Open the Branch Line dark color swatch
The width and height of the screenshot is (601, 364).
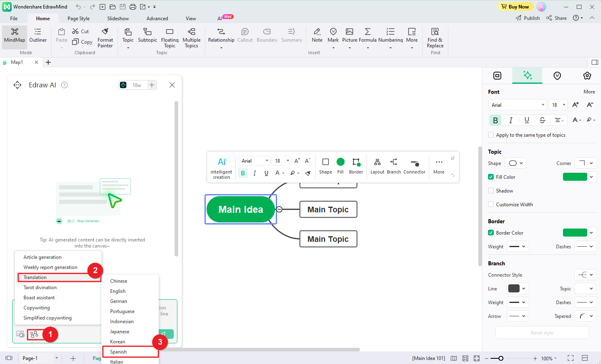click(514, 288)
